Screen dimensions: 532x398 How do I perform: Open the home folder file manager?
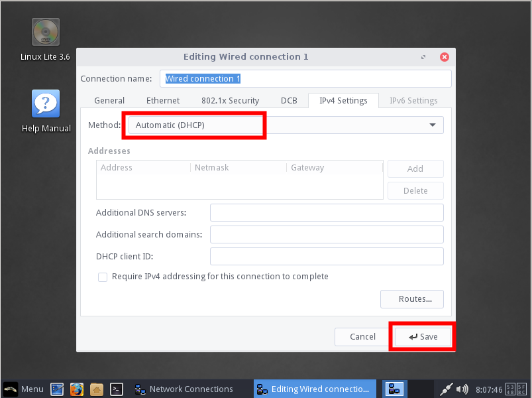[97, 389]
